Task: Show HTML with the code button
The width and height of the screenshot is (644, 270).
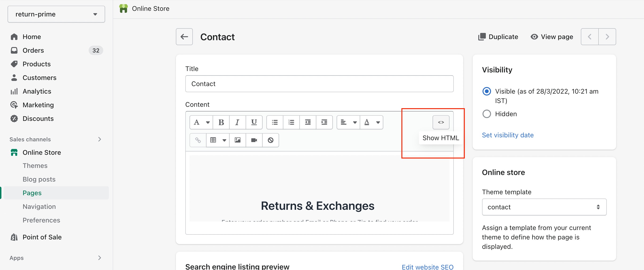Action: tap(441, 122)
